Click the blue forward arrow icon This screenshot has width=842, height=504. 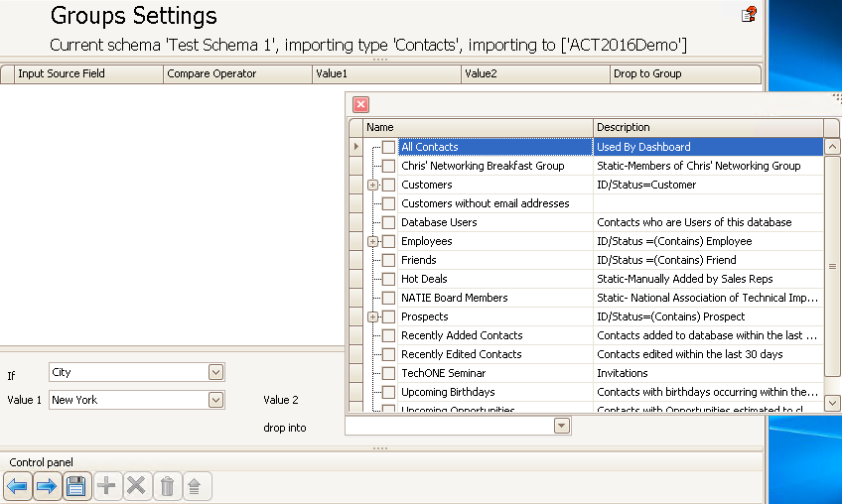coord(47,486)
